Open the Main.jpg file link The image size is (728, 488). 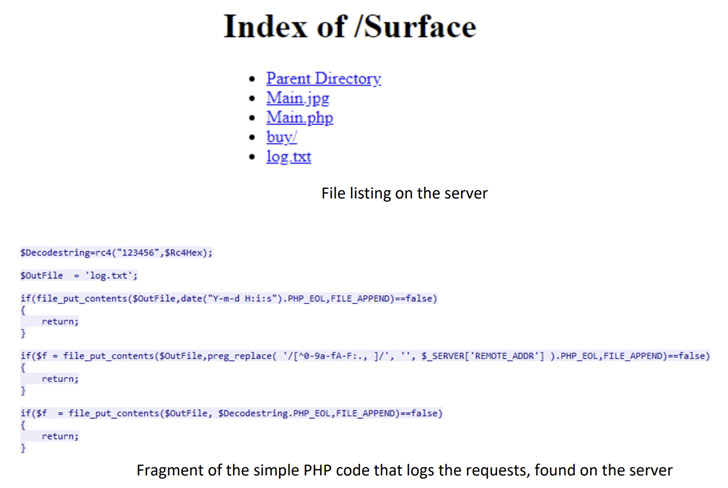pyautogui.click(x=297, y=98)
